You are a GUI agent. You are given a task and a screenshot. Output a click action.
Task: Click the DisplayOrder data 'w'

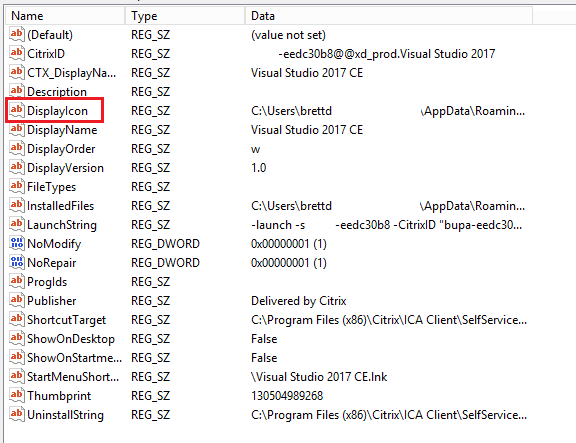[256, 150]
